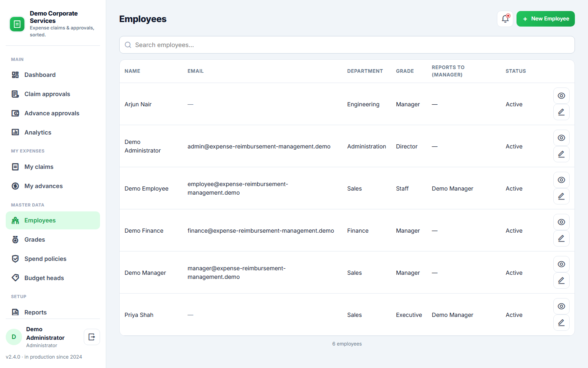Viewport: 588px width, 368px height.
Task: View Demo Finance's employee details
Action: tap(561, 222)
